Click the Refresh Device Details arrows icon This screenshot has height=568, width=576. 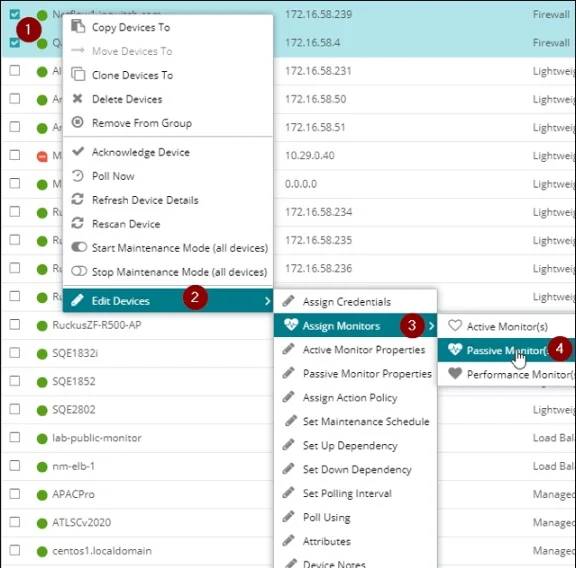pyautogui.click(x=78, y=199)
